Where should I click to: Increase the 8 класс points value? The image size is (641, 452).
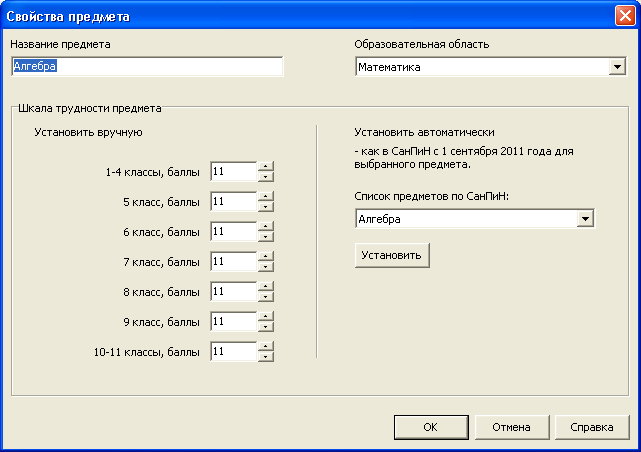(266, 286)
